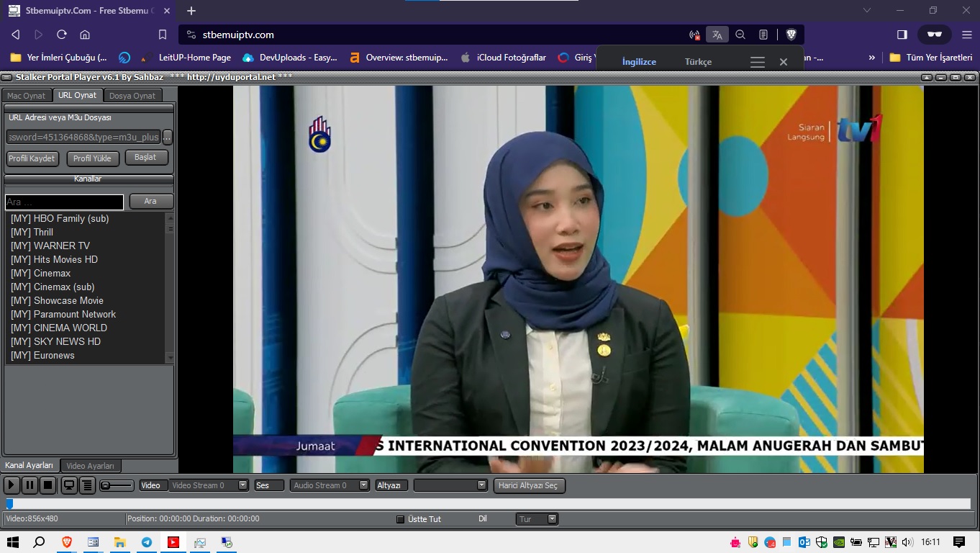Open the browser main hamburger menu
Screen dimensions: 980x553
(x=967, y=35)
